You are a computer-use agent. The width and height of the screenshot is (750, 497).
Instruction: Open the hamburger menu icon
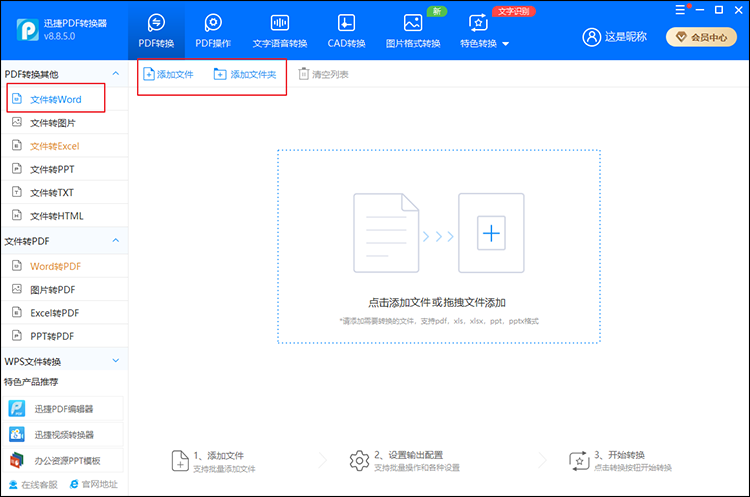(680, 10)
